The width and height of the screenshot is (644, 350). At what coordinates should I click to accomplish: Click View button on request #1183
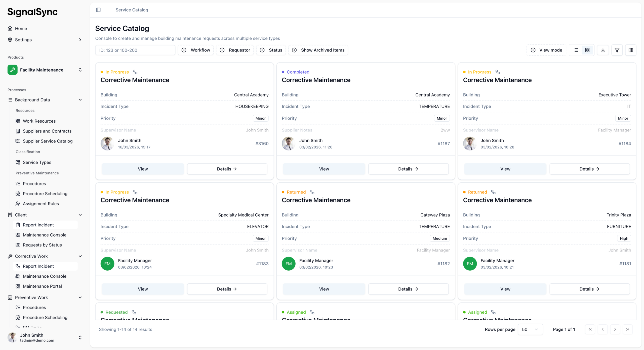pyautogui.click(x=143, y=289)
